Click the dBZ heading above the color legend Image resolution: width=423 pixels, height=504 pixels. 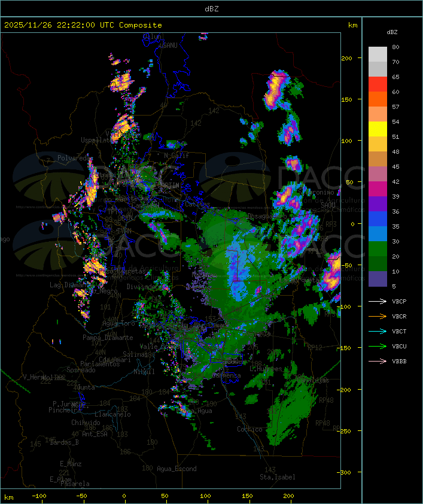pyautogui.click(x=392, y=32)
